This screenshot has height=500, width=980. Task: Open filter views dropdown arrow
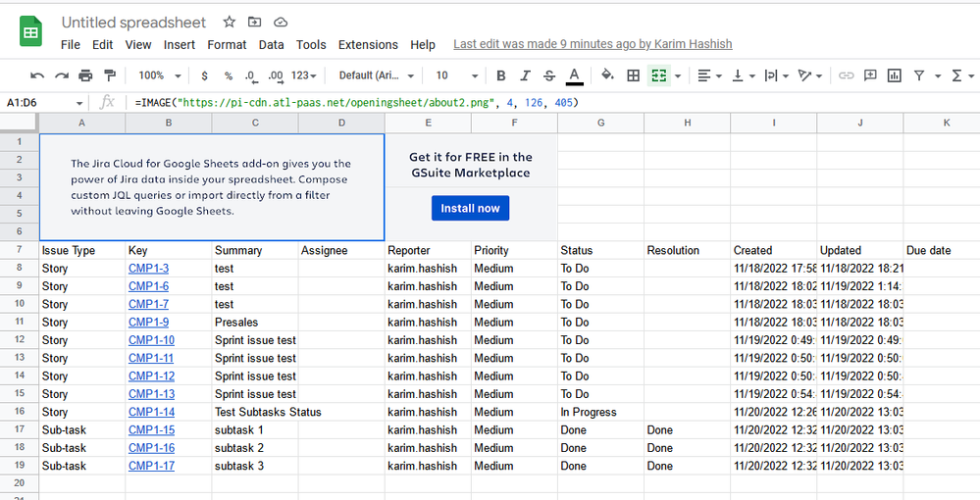tap(938, 76)
